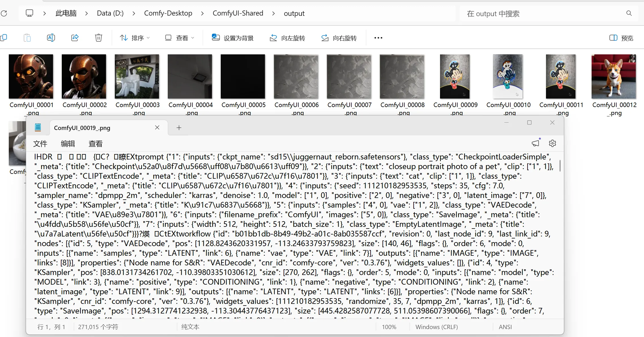Click Data (D:) in the breadcrumb
This screenshot has width=644, height=337.
pos(110,13)
